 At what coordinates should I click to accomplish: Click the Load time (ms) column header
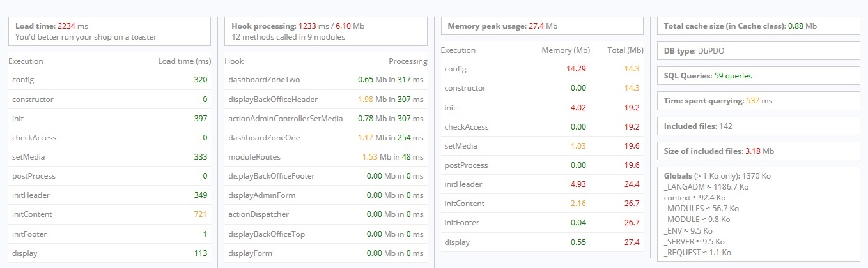184,61
